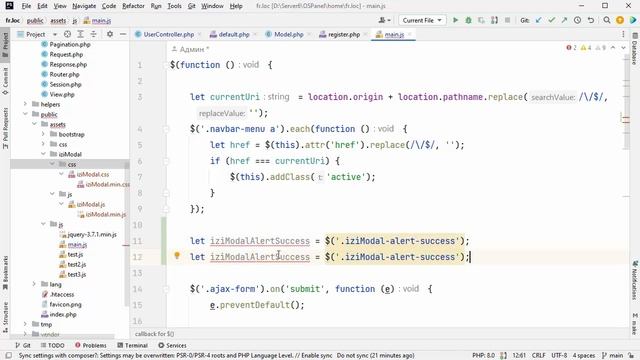Start debugging with the bug icon
Viewport: 640px width, 360px height.
pos(468,20)
